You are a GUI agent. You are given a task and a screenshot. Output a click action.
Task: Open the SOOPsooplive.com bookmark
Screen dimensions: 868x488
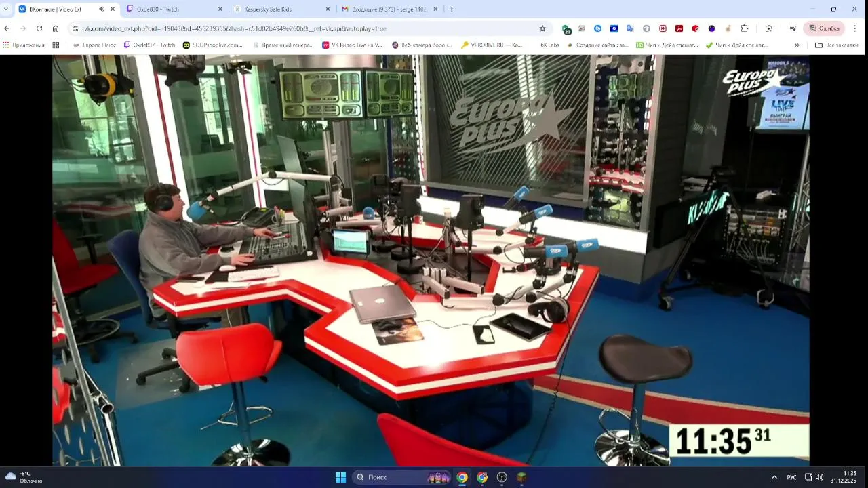[x=212, y=45]
